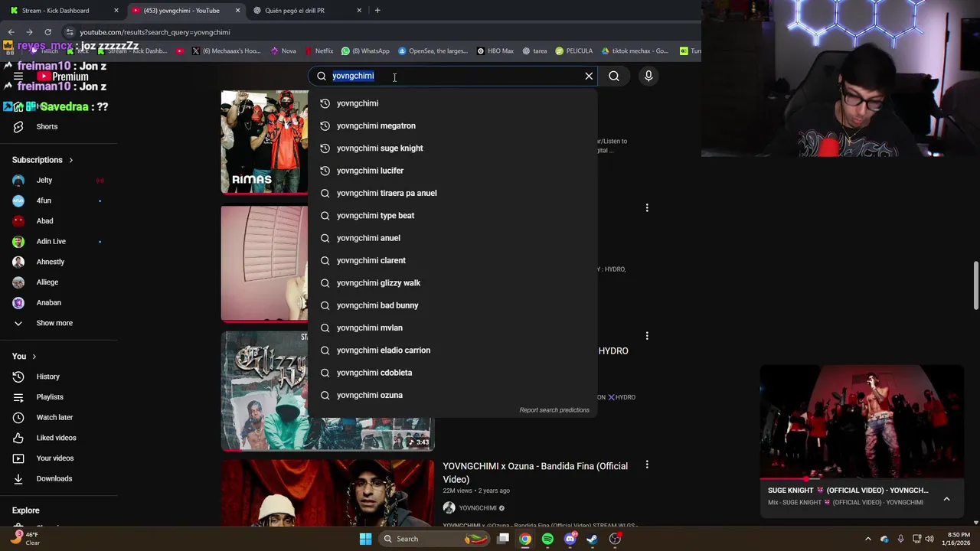Visit the YOVNGCHIMI channel link
The width and height of the screenshot is (980, 551).
click(478, 508)
